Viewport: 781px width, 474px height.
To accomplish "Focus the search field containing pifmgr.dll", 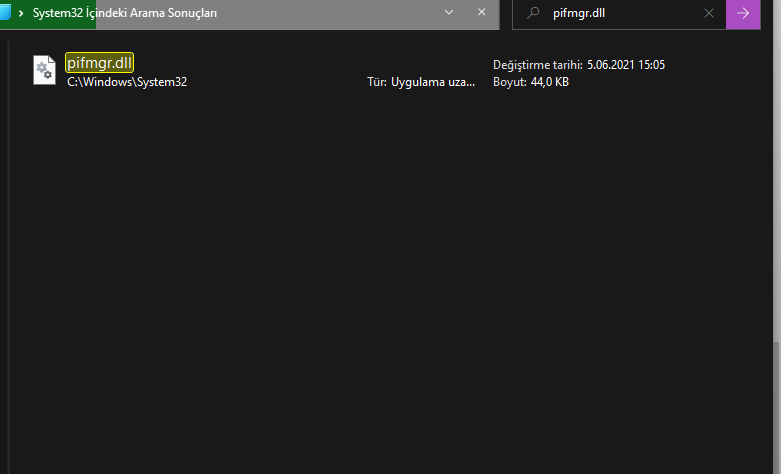I will pyautogui.click(x=620, y=14).
